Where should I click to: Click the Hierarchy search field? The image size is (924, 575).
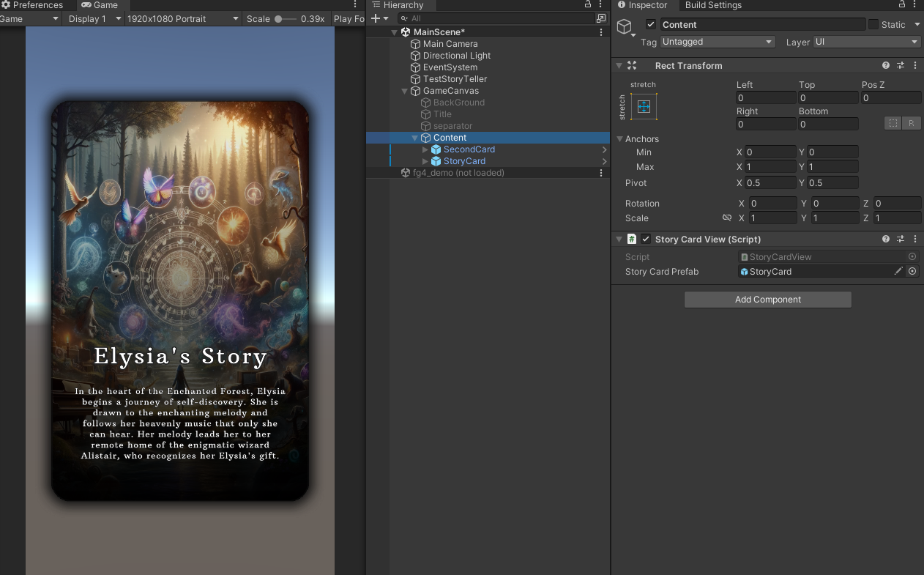498,18
